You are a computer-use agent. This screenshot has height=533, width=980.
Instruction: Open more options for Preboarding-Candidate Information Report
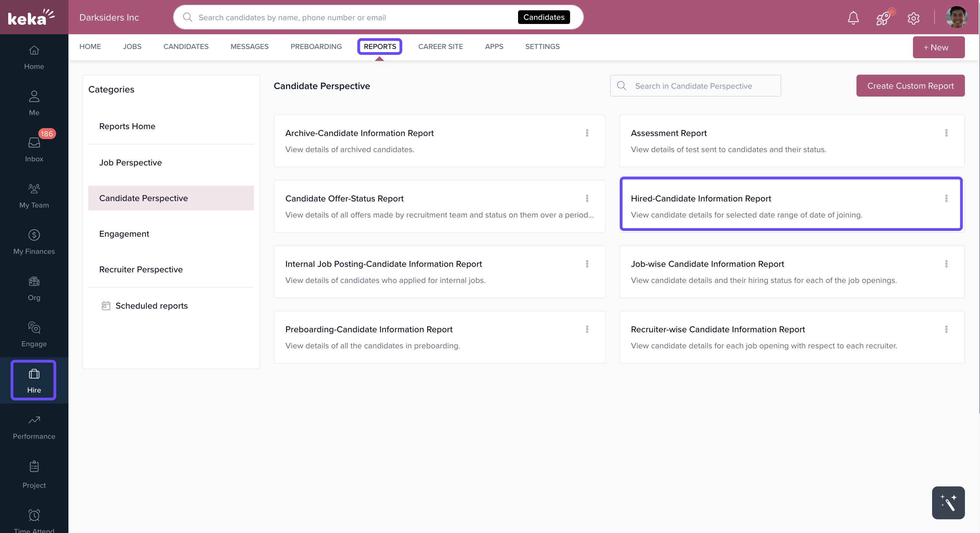587,329
